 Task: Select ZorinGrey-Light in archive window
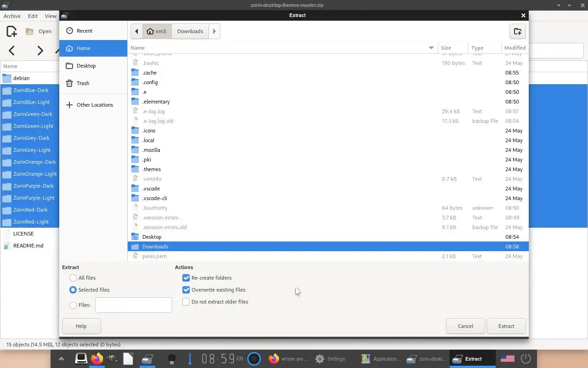pyautogui.click(x=30, y=150)
